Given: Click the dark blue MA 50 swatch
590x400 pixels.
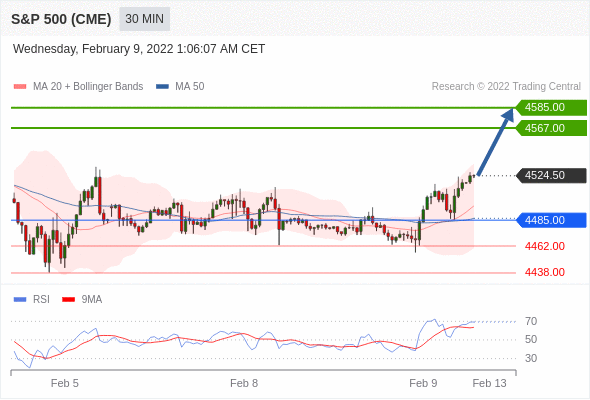Looking at the screenshot, I should click(162, 87).
